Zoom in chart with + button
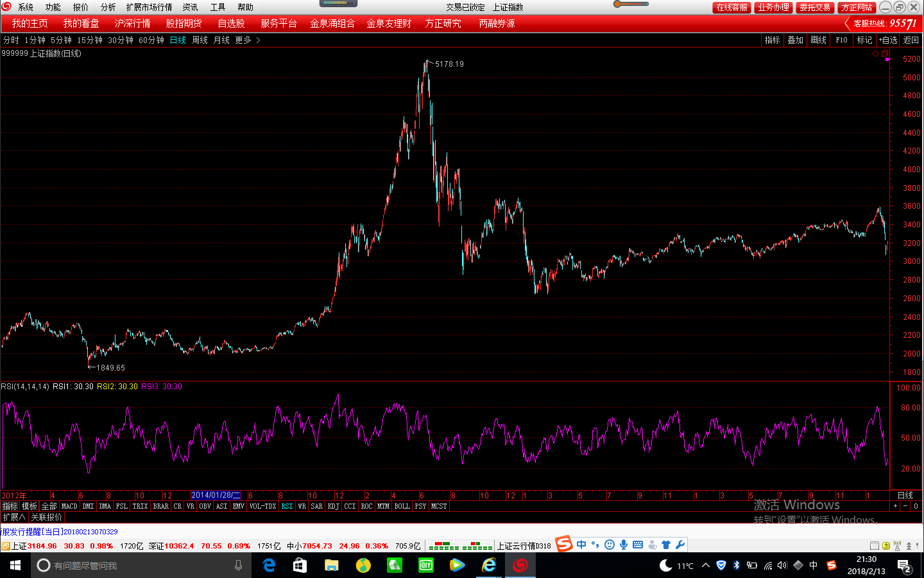The image size is (924, 578). (x=895, y=506)
